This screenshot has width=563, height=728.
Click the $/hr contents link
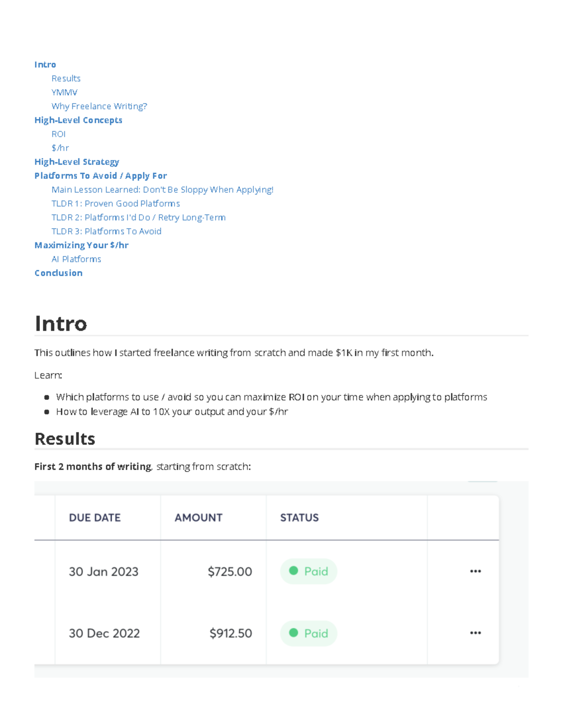point(60,148)
